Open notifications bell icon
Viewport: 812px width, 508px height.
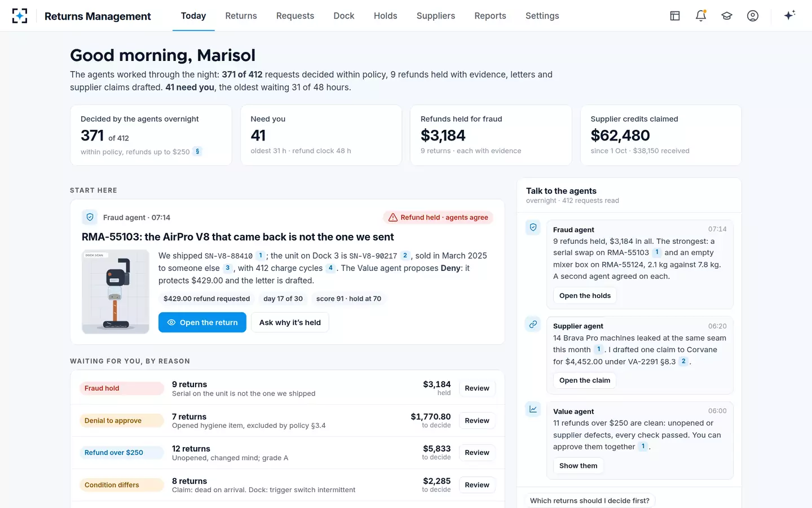tap(701, 16)
